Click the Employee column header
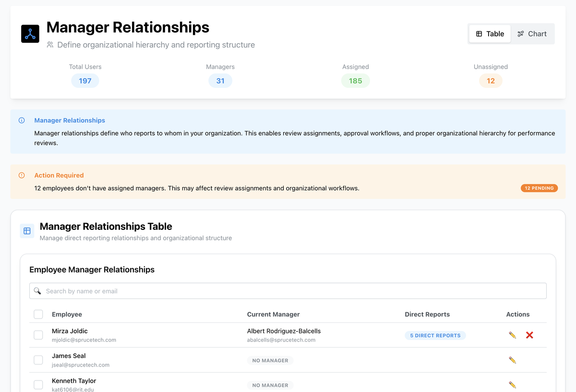 point(67,314)
